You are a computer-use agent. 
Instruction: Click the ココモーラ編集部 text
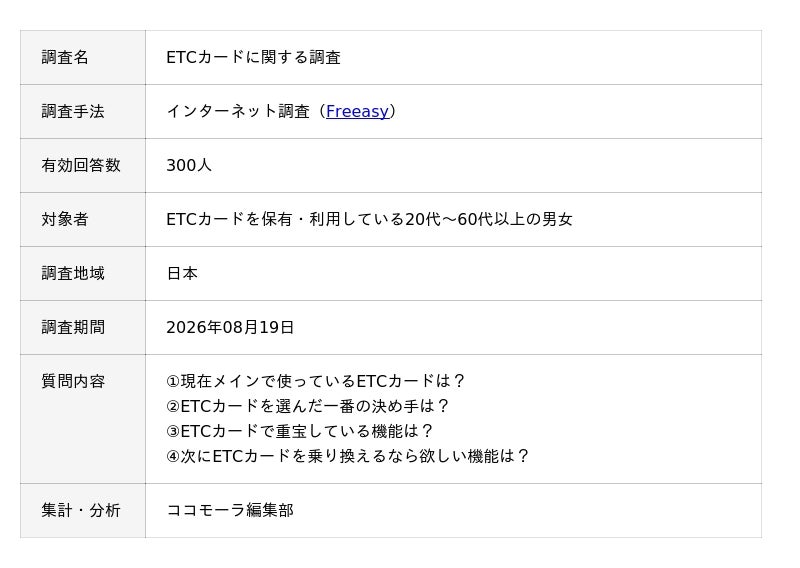point(230,510)
